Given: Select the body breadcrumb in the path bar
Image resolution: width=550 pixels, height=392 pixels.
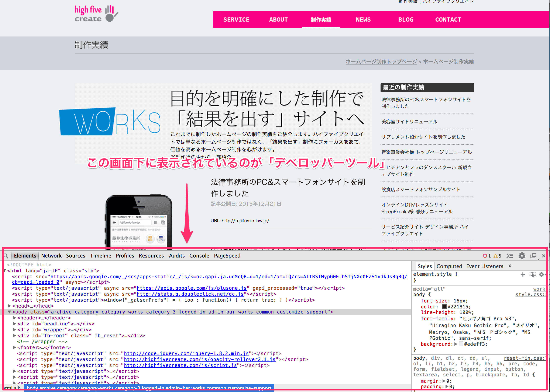Looking at the screenshot, I should click(x=149, y=388).
